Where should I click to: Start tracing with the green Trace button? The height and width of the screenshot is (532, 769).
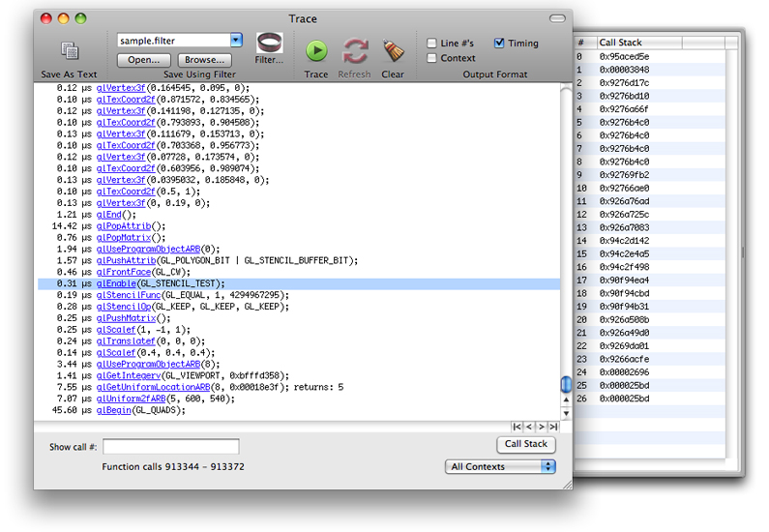coord(316,50)
